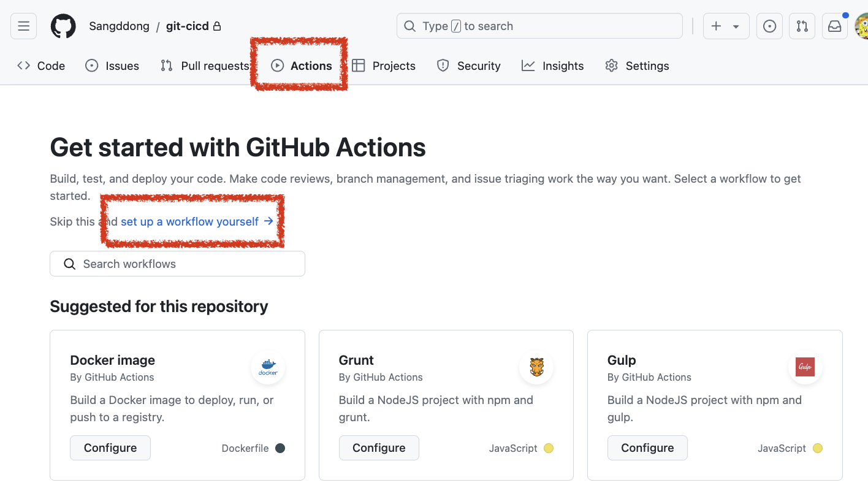
Task: Click the Dockerfile language label
Action: [245, 448]
